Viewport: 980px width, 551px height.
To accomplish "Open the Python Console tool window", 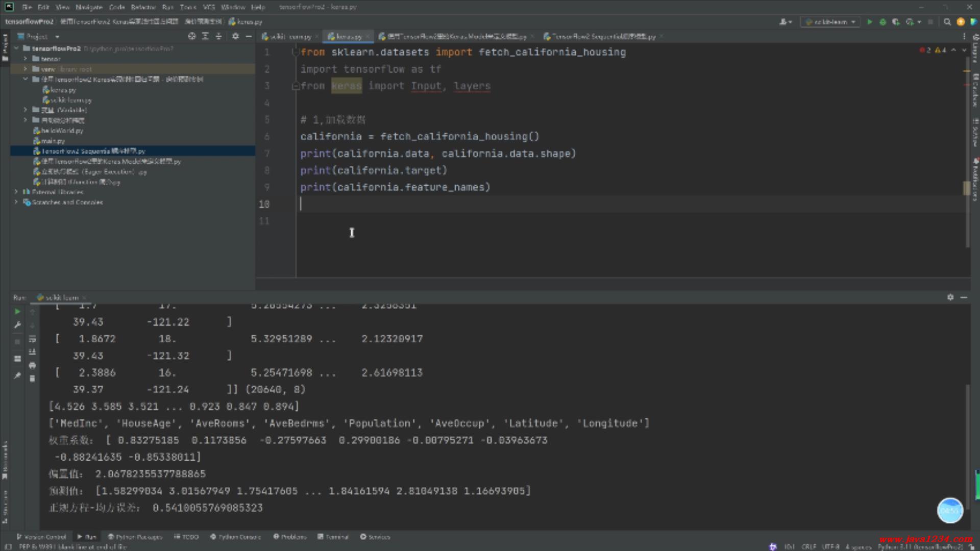I will 235,537.
